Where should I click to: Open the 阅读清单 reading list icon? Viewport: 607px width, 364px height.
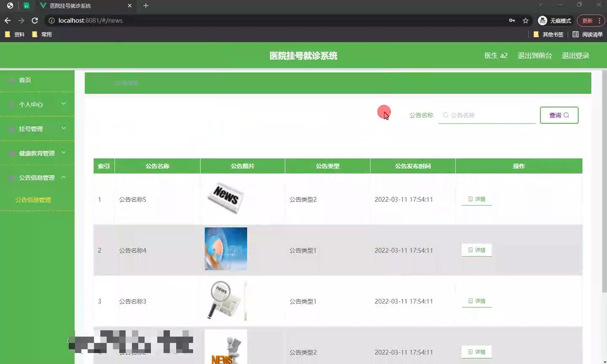pos(575,34)
